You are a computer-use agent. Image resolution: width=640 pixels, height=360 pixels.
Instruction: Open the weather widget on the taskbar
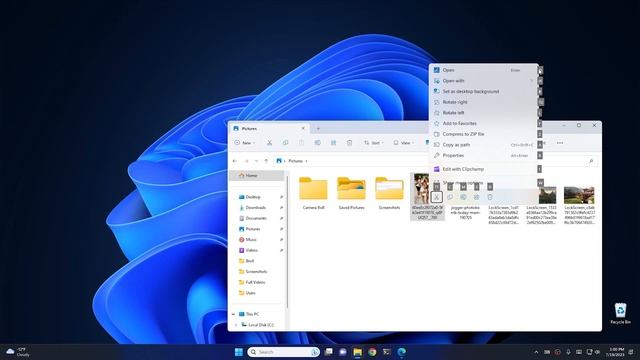coord(18,352)
